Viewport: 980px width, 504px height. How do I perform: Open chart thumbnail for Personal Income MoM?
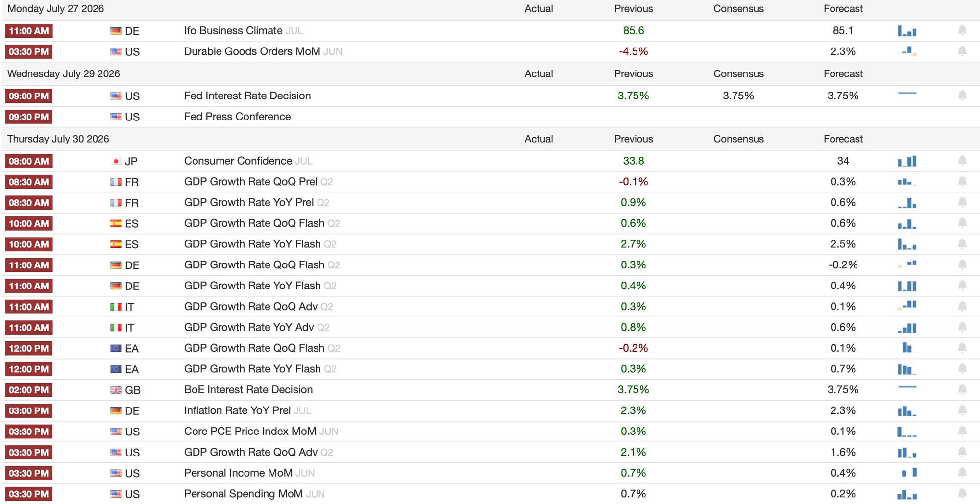(x=907, y=473)
